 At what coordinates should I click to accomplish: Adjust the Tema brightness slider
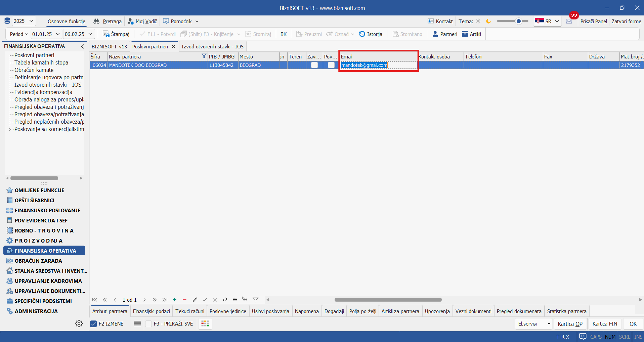tap(518, 21)
